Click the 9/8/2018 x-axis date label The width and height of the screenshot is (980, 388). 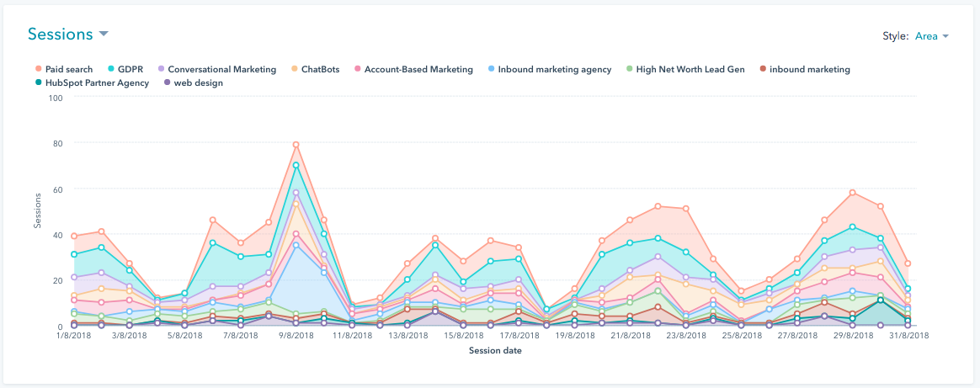tap(296, 336)
